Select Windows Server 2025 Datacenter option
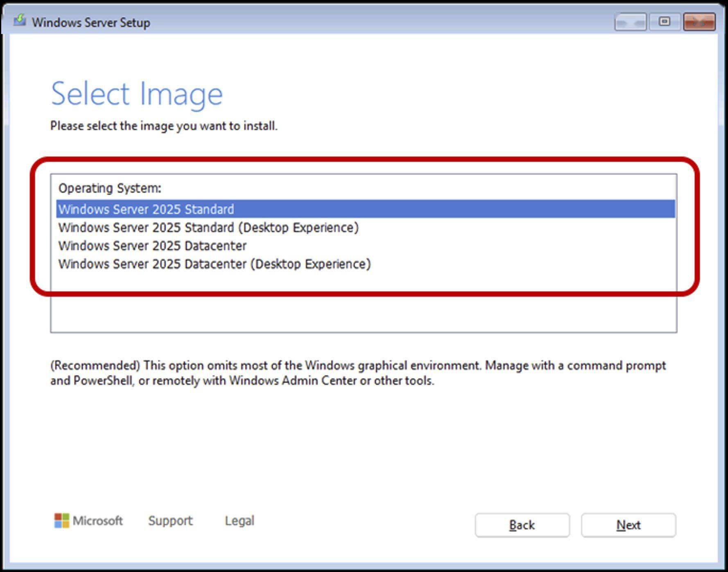Image resolution: width=728 pixels, height=572 pixels. (365, 246)
